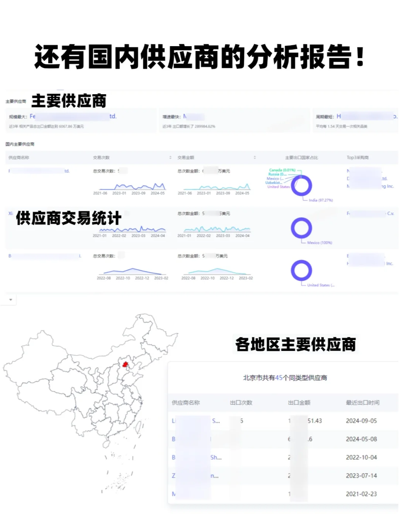Image resolution: width=399 pixels, height=532 pixels.
Task: Select the India (97.27%) donut chart segment
Action: [310, 188]
